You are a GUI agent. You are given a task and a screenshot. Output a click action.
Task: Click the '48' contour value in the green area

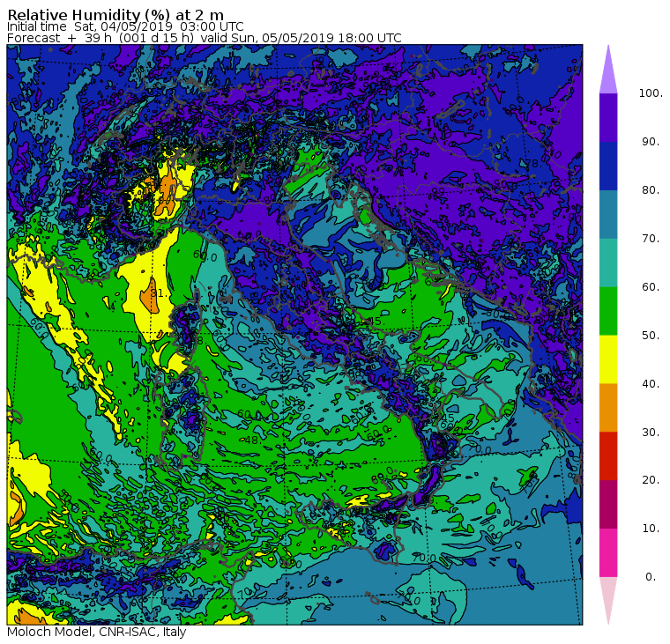pyautogui.click(x=251, y=440)
